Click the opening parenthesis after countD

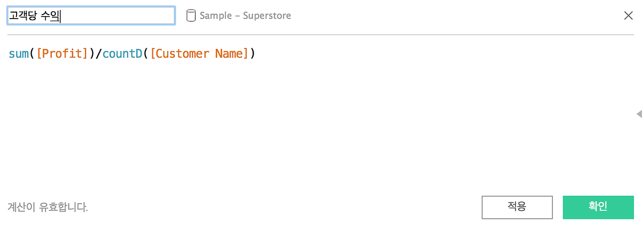click(146, 53)
